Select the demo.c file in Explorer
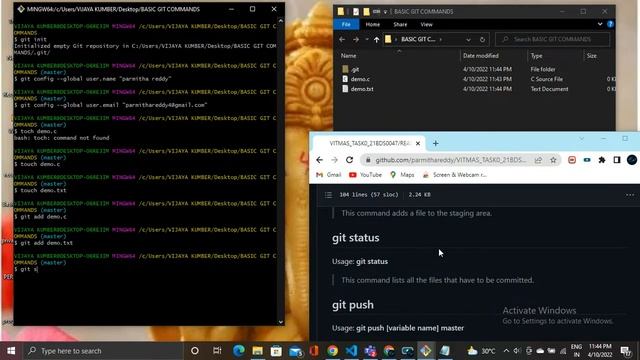This screenshot has height=360, width=640. pyautogui.click(x=360, y=79)
